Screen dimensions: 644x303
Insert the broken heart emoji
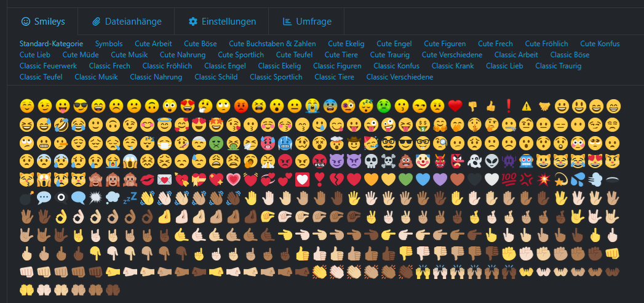point(336,180)
